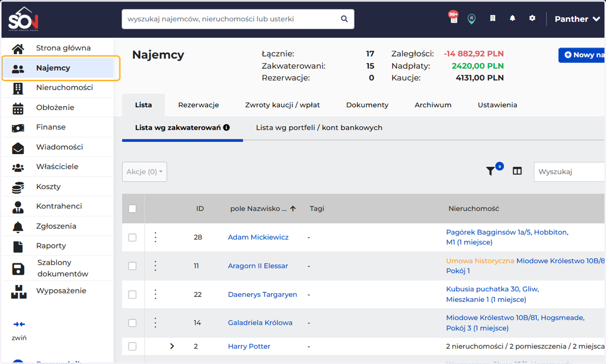Check the box for Aragorn II Elessar

(x=132, y=266)
